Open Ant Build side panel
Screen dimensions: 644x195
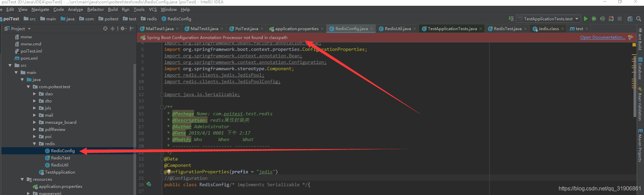(x=640, y=39)
